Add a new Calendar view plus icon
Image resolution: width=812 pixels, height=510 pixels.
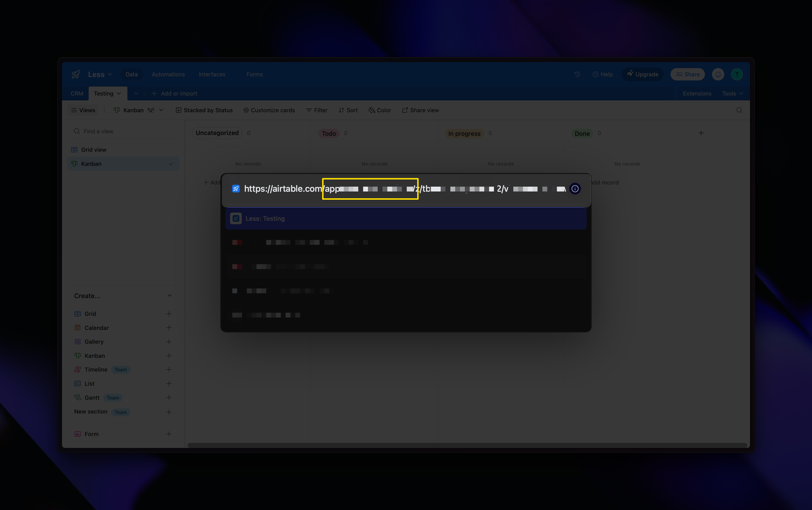(x=169, y=327)
